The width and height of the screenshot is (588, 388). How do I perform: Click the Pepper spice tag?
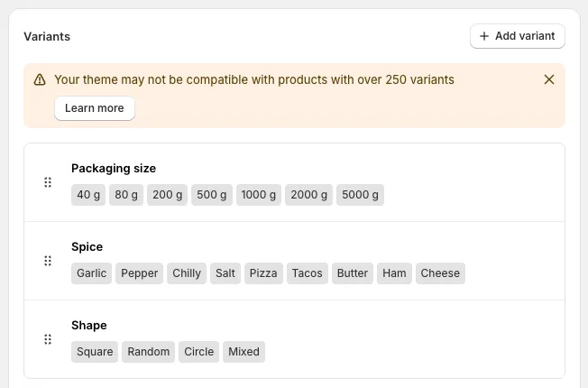click(139, 273)
